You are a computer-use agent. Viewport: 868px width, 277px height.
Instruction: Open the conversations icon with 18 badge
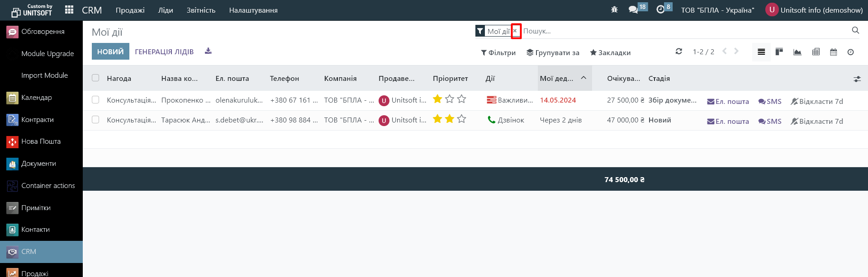[633, 9]
